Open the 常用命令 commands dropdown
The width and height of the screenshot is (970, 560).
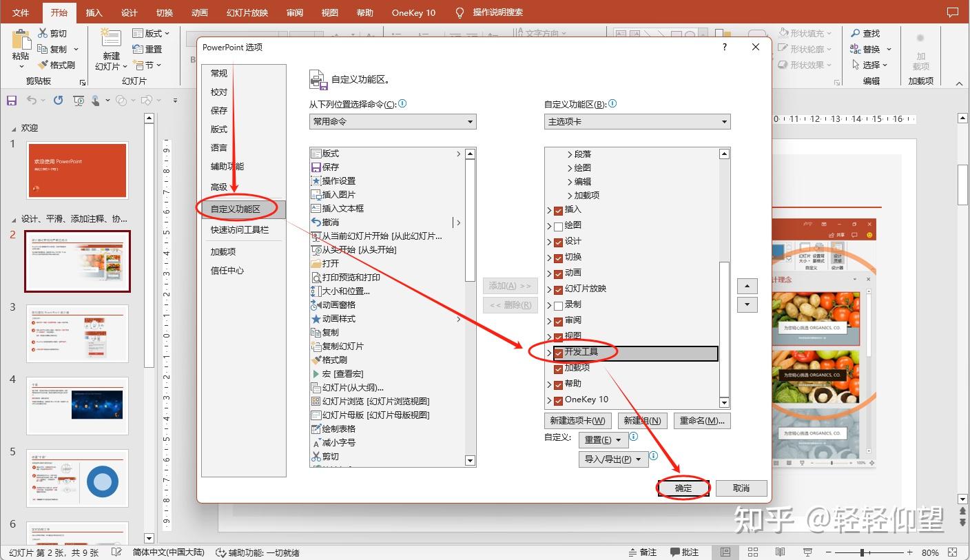pos(393,121)
